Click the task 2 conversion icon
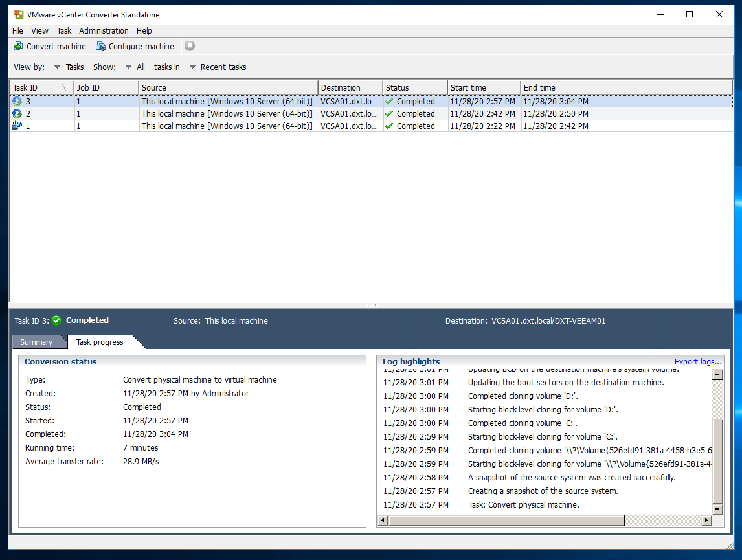 point(17,113)
